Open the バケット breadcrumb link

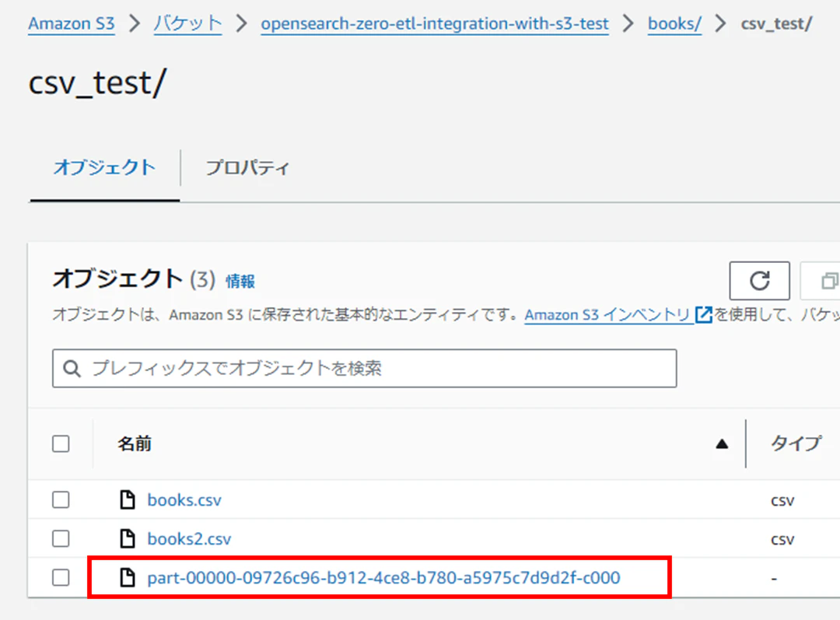(x=187, y=23)
